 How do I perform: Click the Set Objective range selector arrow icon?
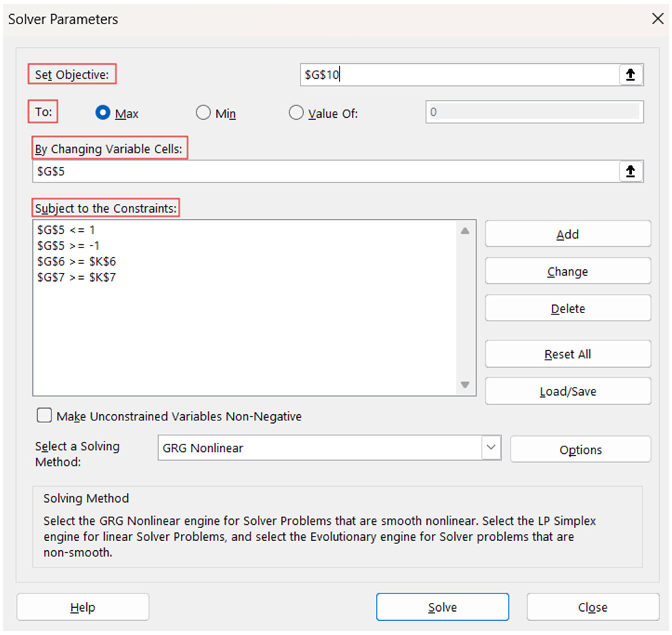(631, 75)
